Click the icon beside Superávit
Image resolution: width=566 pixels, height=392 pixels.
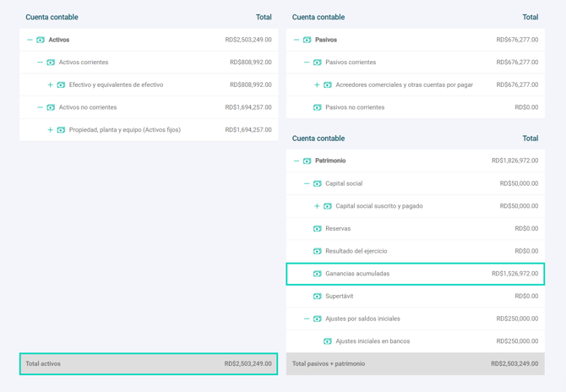[318, 297]
